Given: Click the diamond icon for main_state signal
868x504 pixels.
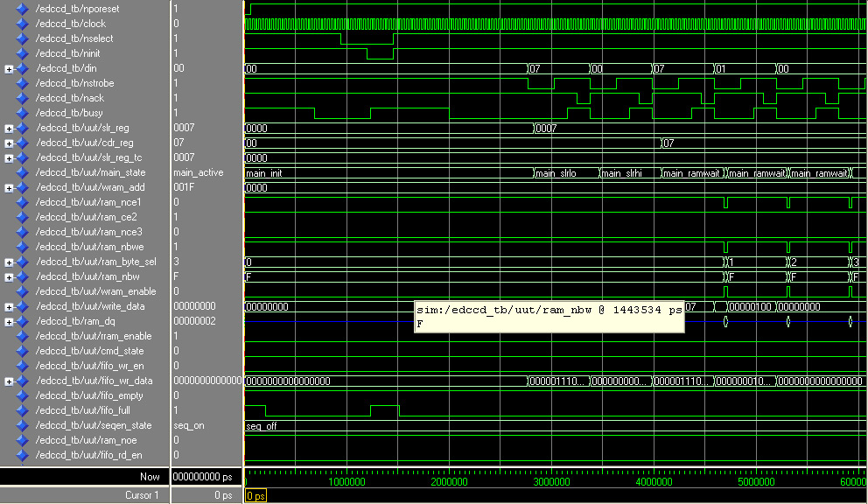Looking at the screenshot, I should [x=23, y=172].
